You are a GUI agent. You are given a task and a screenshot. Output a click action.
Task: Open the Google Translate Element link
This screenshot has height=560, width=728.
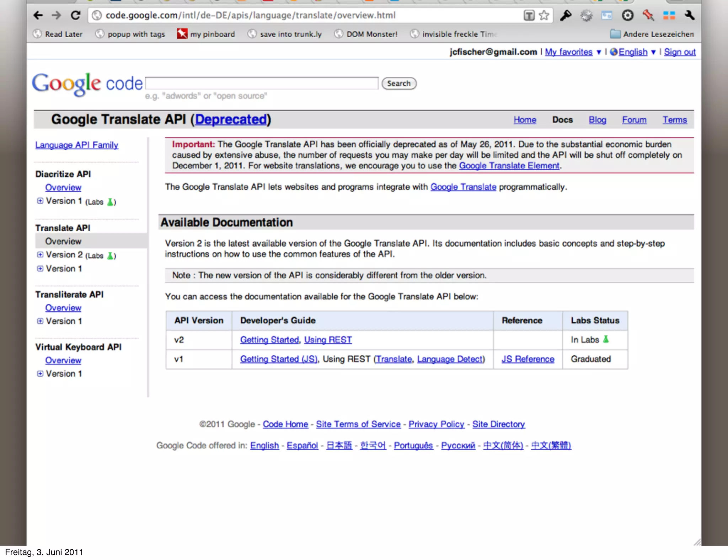pos(509,166)
